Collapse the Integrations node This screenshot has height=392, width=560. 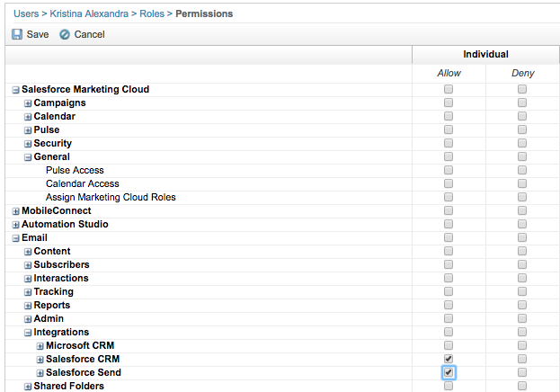tap(28, 333)
